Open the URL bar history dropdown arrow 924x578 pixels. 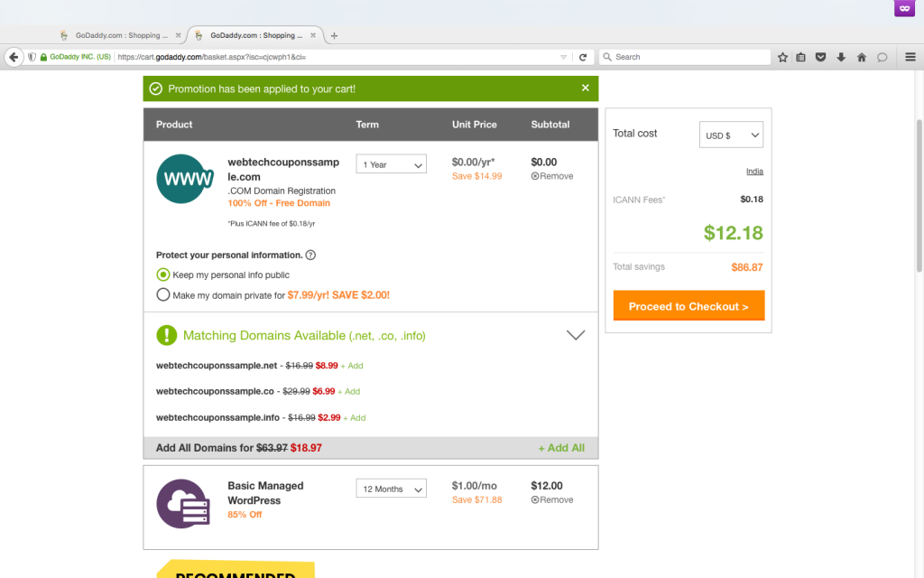(563, 57)
